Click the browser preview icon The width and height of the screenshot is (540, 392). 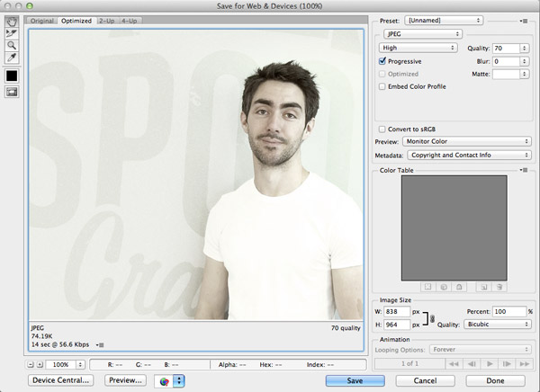point(164,380)
